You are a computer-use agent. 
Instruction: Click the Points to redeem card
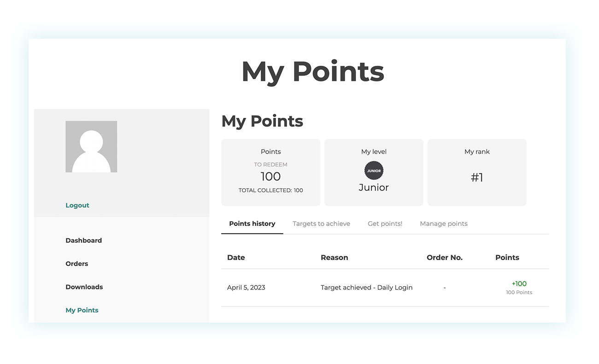click(270, 173)
